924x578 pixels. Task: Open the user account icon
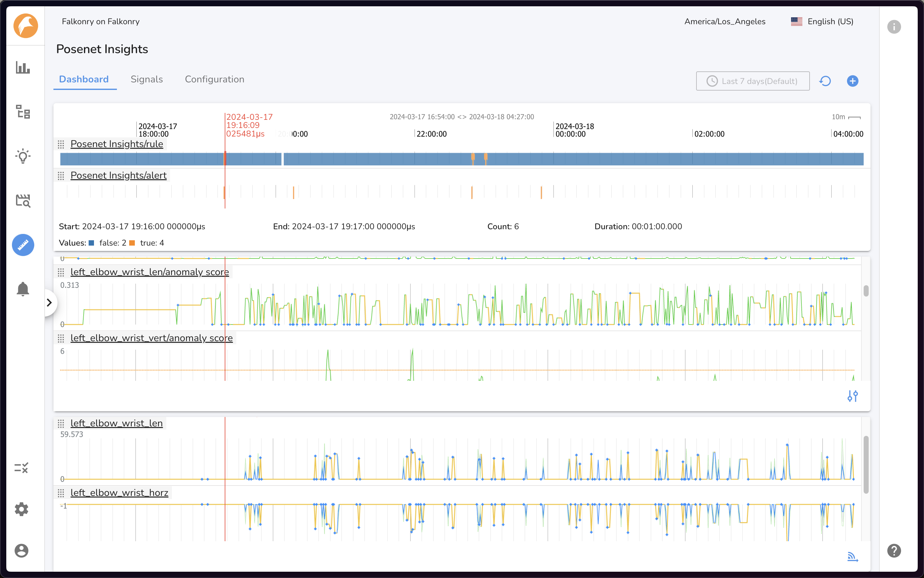(21, 551)
